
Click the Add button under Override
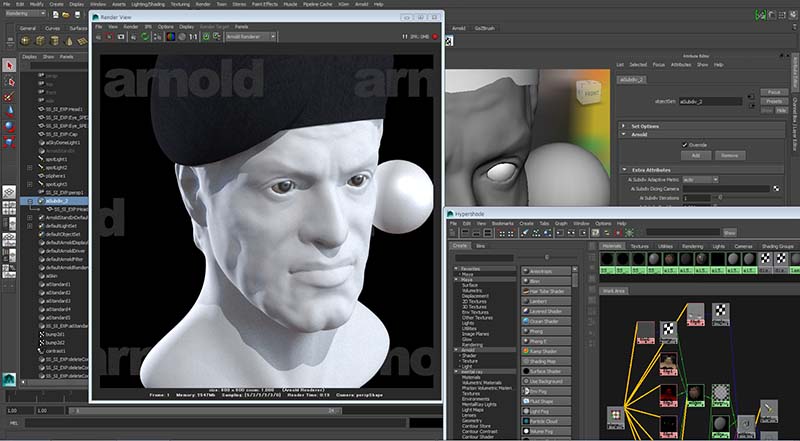(x=695, y=156)
